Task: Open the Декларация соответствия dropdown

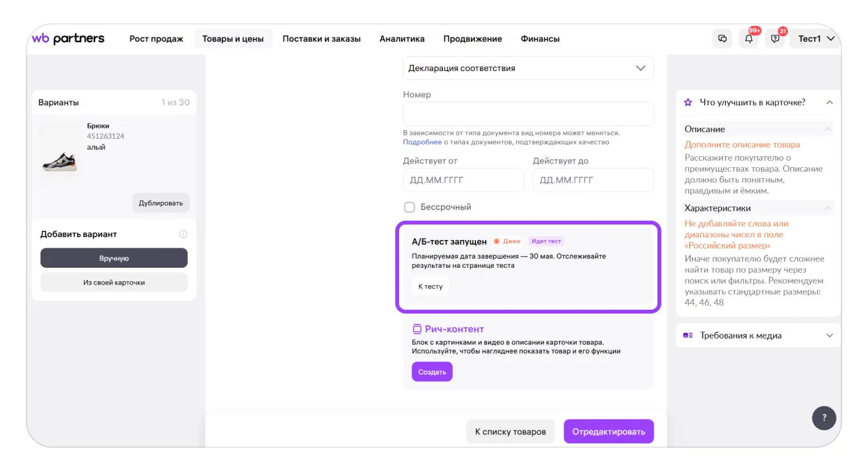Action: coord(528,68)
